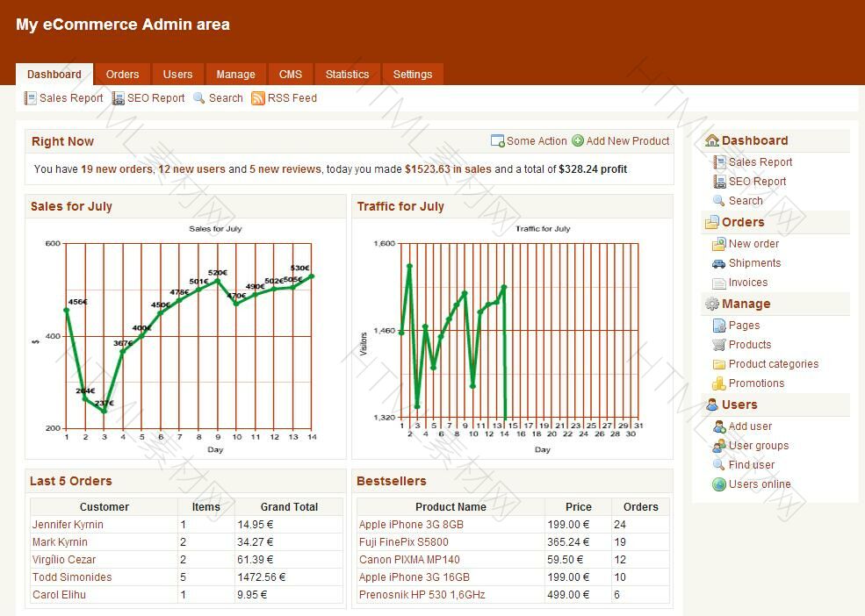Image resolution: width=865 pixels, height=616 pixels.
Task: Click the RSS Feed icon
Action: point(258,98)
